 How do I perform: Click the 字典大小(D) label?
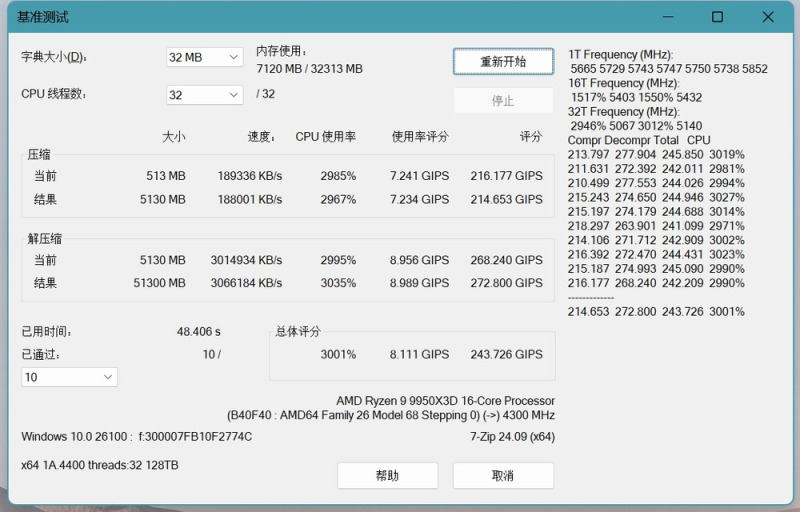click(54, 57)
